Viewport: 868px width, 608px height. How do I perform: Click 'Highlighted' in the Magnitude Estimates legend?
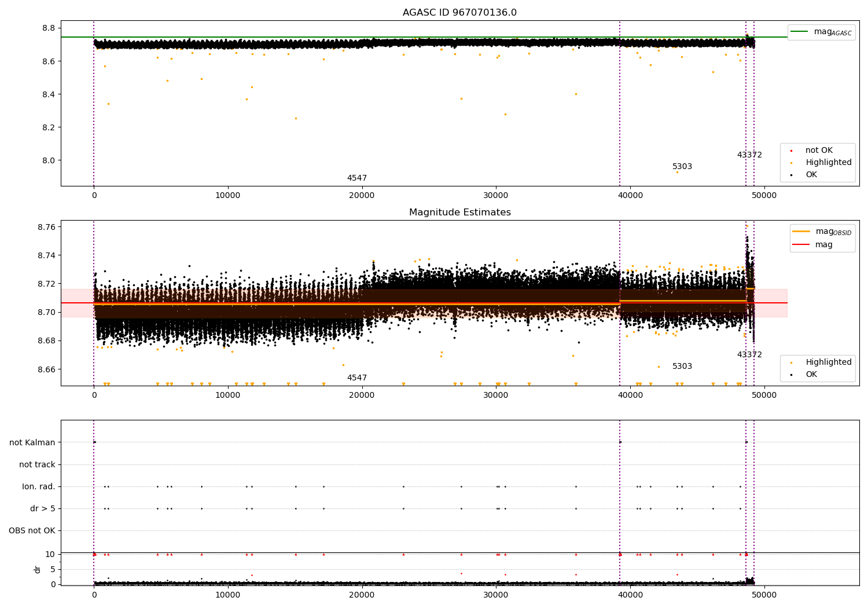[x=828, y=362]
